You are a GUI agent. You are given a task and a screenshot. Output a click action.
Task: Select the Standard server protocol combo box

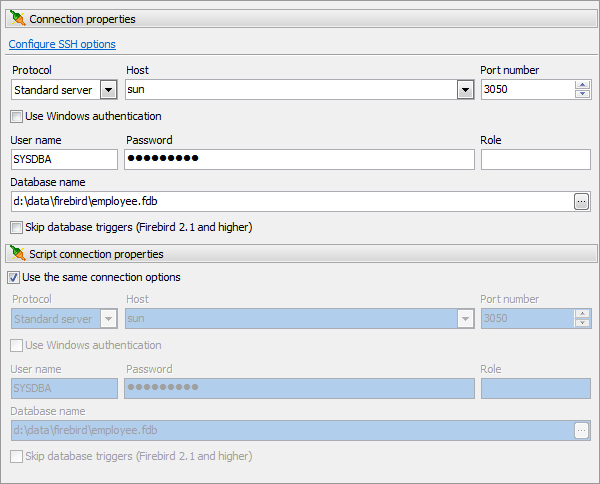pos(64,90)
